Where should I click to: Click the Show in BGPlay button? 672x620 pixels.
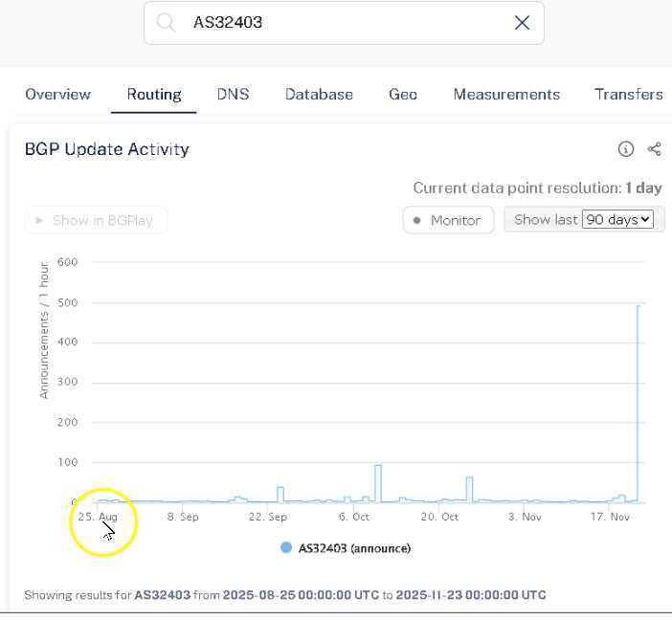pyautogui.click(x=96, y=220)
